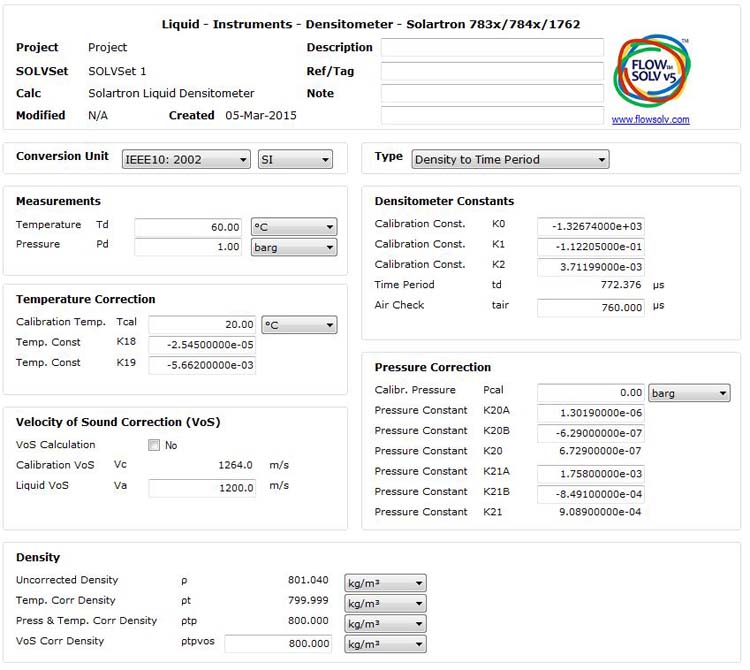The image size is (750, 670).
Task: Click the Pcal value 0.00 field
Action: click(x=591, y=393)
